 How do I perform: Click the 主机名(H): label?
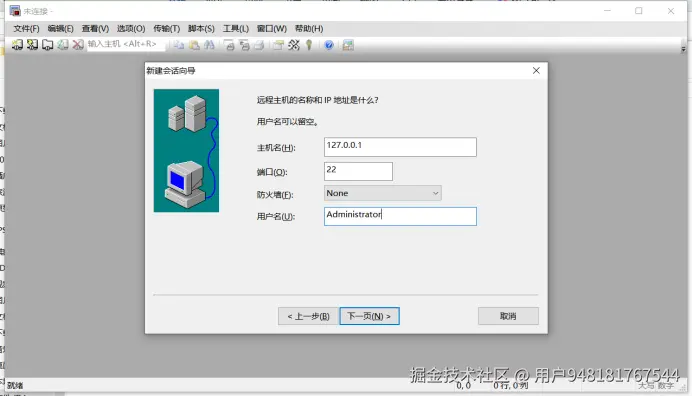tap(276, 148)
